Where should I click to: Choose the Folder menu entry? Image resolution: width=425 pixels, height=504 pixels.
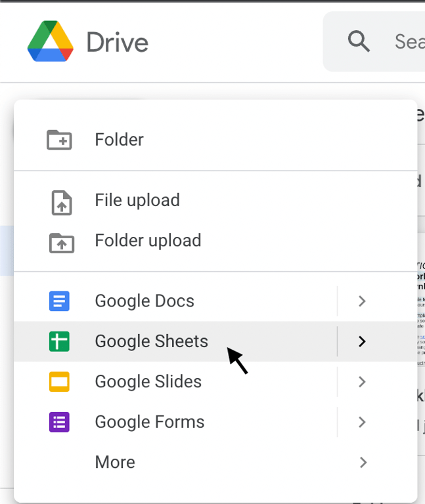pyautogui.click(x=215, y=140)
